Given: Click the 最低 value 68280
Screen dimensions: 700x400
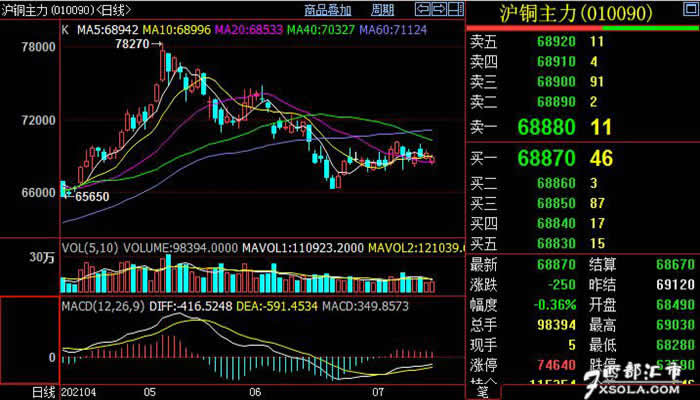Looking at the screenshot, I should coord(675,345).
